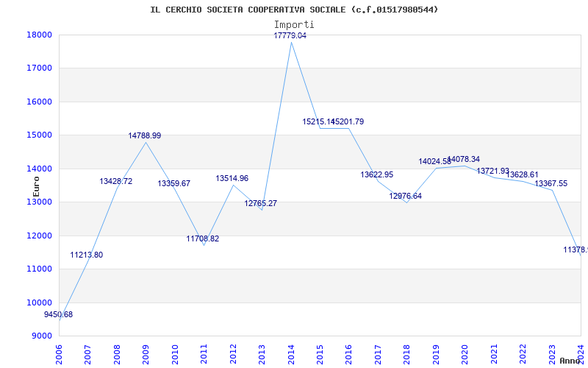This screenshot has width=588, height=368.
Task: Select the data label 12976.64
Action: [406, 196]
